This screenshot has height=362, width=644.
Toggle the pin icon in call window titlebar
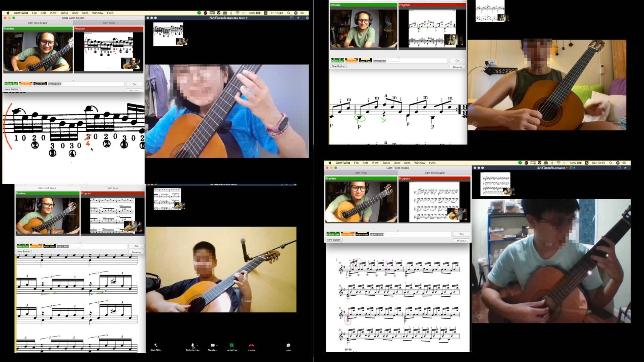click(298, 18)
